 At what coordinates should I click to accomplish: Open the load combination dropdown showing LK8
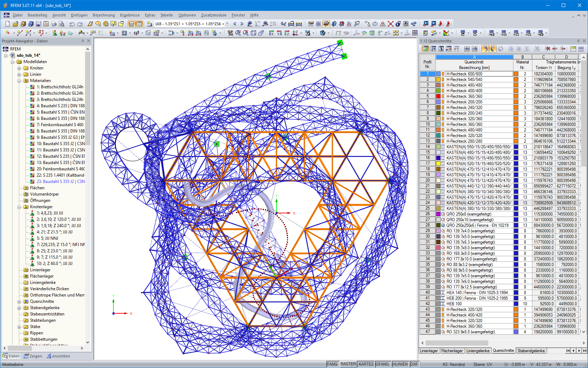227,24
